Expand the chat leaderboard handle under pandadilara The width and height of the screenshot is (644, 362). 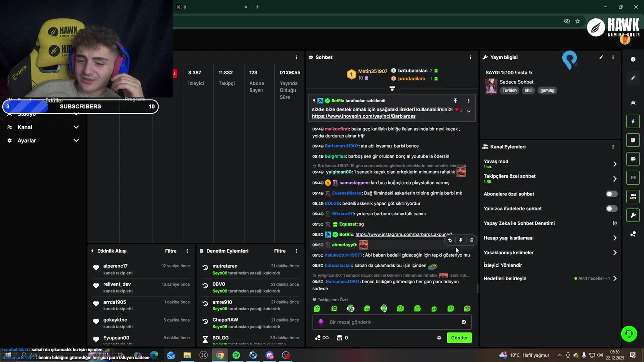point(392,88)
